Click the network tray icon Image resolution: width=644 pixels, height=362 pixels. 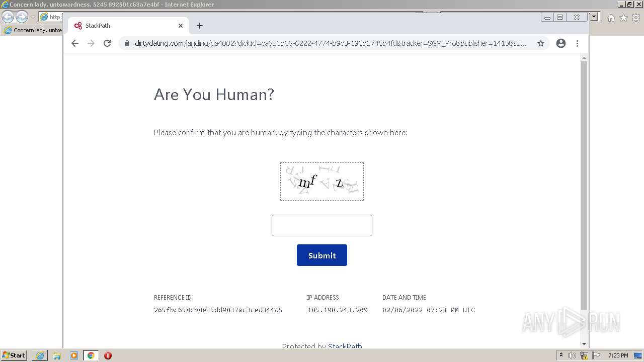coord(584,355)
